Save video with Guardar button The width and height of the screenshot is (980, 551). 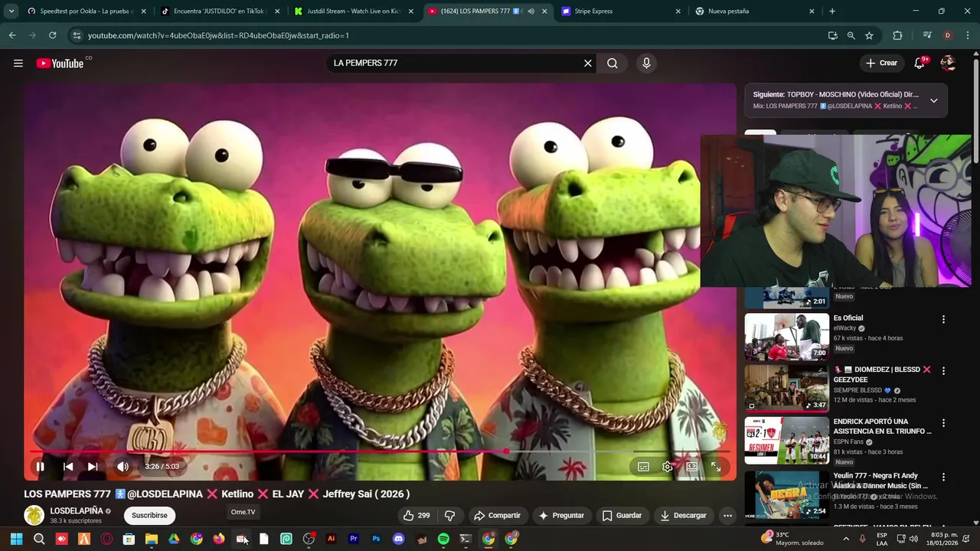pos(622,516)
